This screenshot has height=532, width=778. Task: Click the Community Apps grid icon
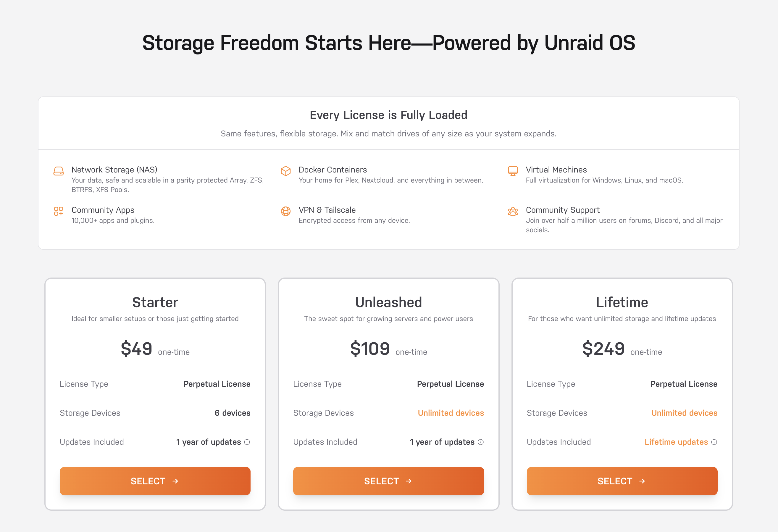tap(59, 211)
